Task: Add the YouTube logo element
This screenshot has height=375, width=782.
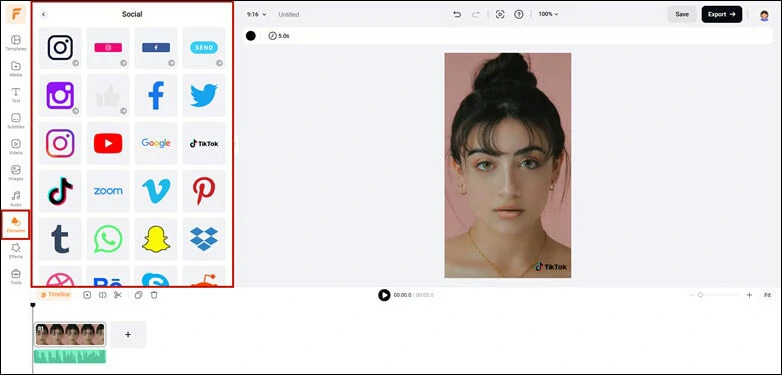Action: (108, 143)
